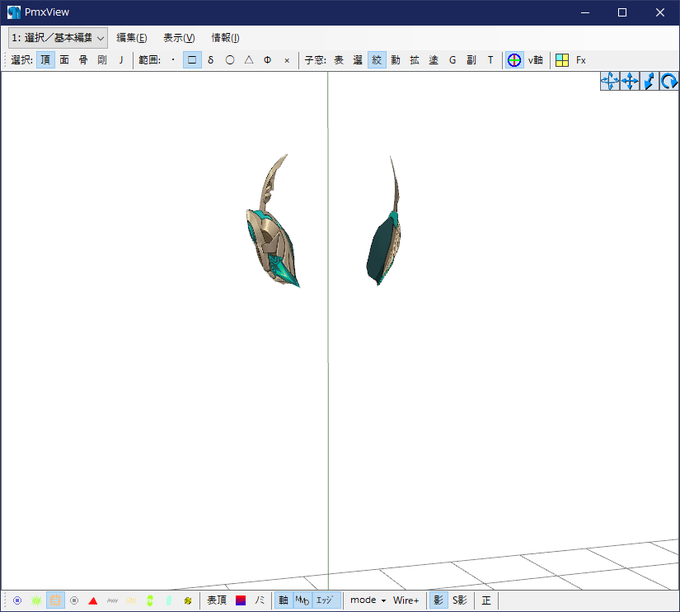Open the edit mode dropdown '1: 選択/基本編集'

point(58,38)
